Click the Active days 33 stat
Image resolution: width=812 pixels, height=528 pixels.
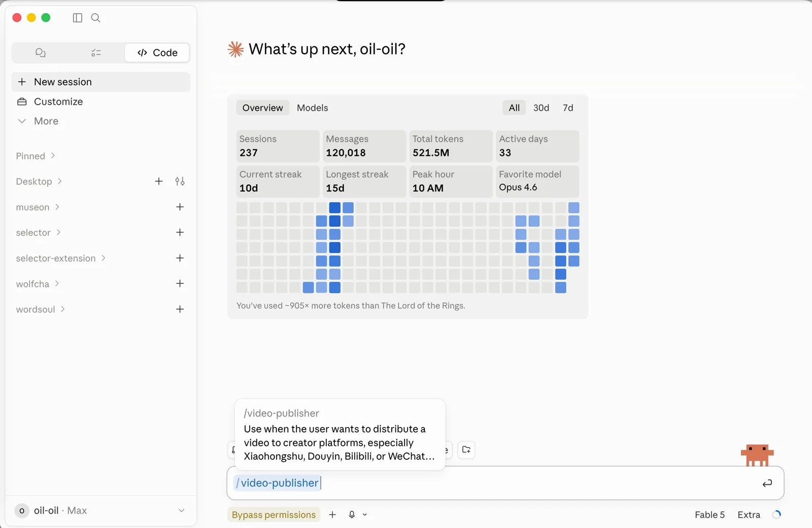[537, 146]
